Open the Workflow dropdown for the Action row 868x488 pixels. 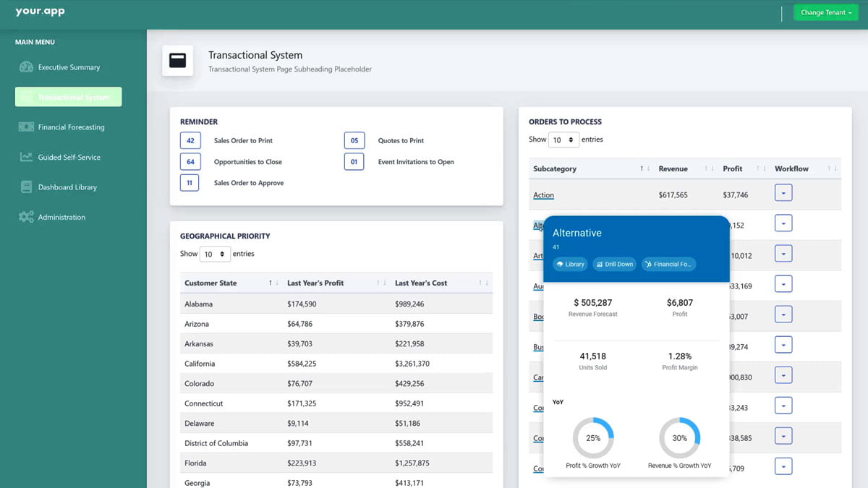pyautogui.click(x=783, y=193)
